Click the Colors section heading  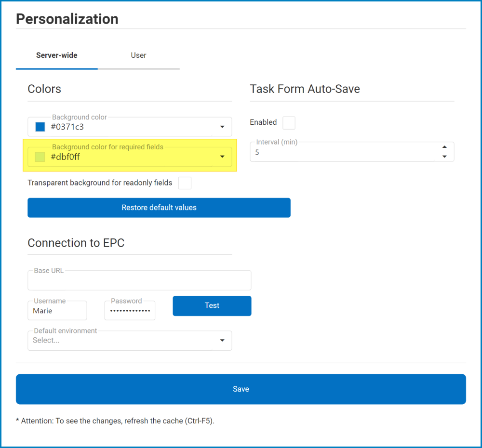[44, 89]
